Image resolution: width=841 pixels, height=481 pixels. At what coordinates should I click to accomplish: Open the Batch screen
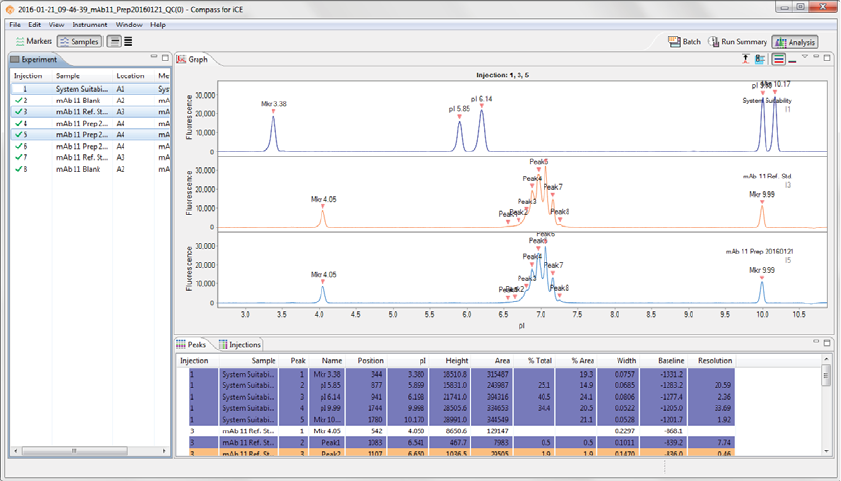[x=685, y=42]
